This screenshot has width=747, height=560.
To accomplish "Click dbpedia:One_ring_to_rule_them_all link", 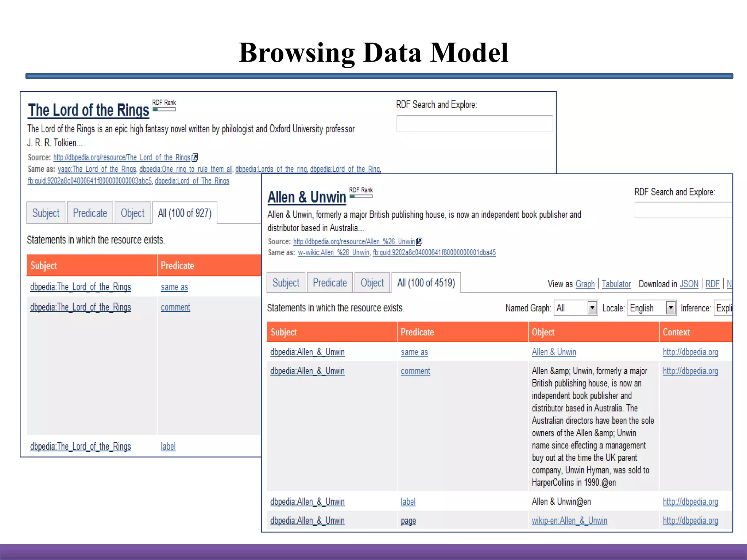I will point(186,169).
